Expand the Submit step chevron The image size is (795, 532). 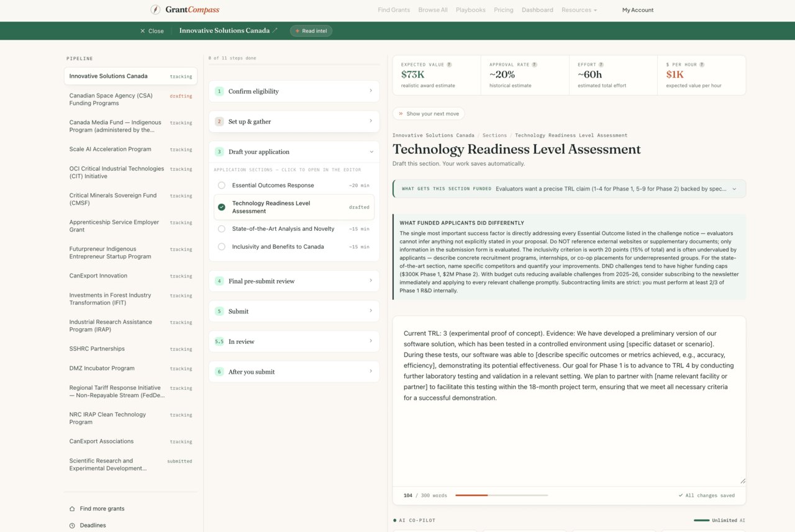pyautogui.click(x=371, y=311)
